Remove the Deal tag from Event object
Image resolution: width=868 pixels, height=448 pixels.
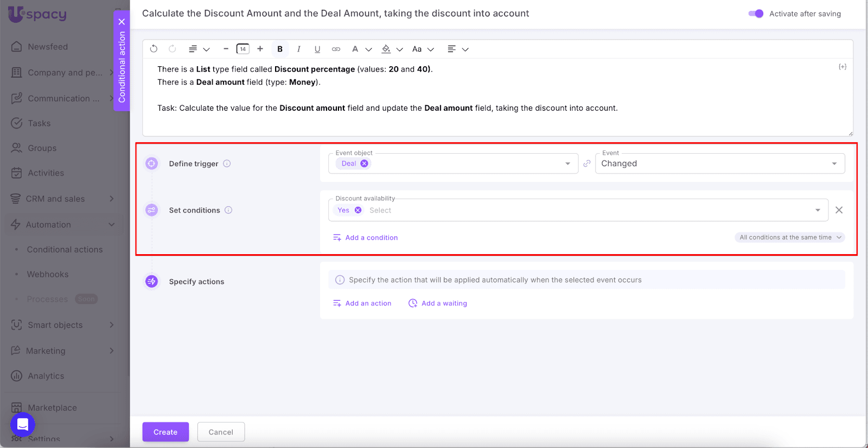point(365,163)
